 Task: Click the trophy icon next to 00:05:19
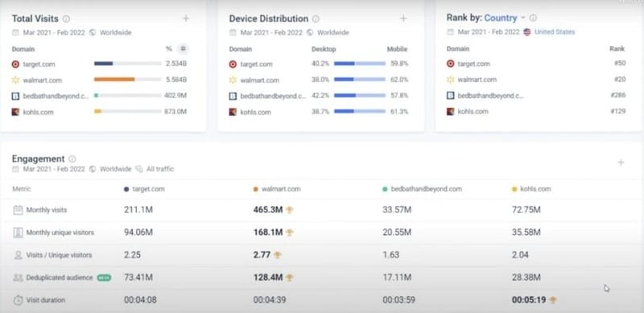tap(553, 300)
